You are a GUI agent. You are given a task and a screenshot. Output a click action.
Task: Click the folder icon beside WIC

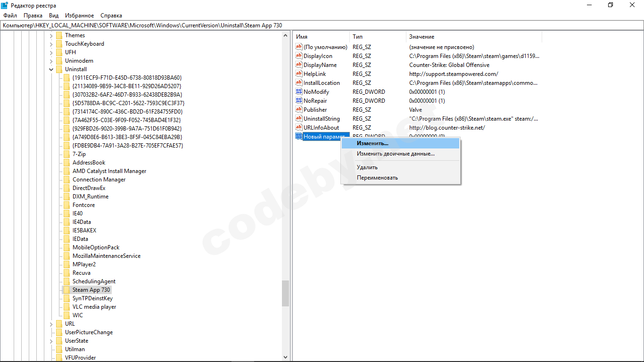pos(66,315)
